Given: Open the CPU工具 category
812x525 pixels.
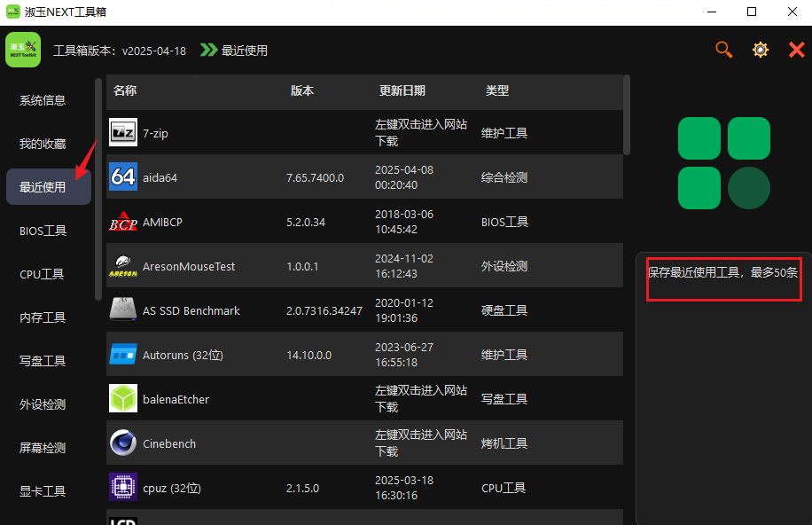Looking at the screenshot, I should tap(43, 274).
